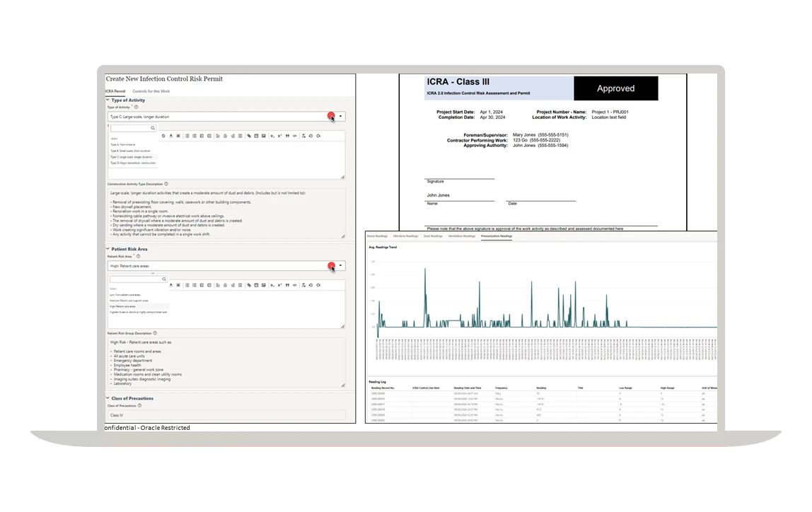Collapse the Class of Precautions section
This screenshot has width=812, height=512.
click(x=108, y=398)
